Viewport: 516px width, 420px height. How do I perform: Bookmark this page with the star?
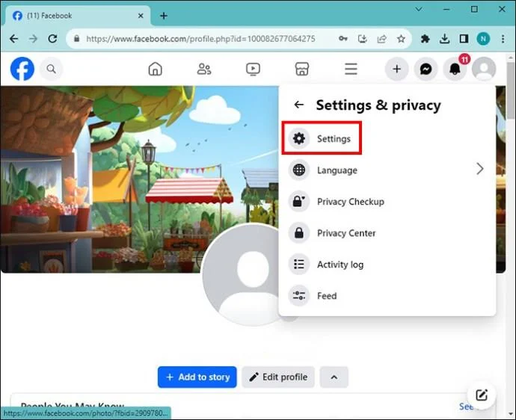[401, 39]
